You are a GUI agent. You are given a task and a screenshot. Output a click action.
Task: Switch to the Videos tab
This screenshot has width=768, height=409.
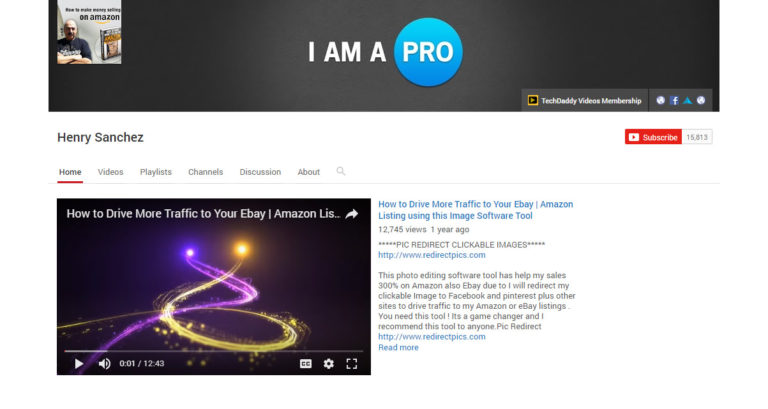110,172
